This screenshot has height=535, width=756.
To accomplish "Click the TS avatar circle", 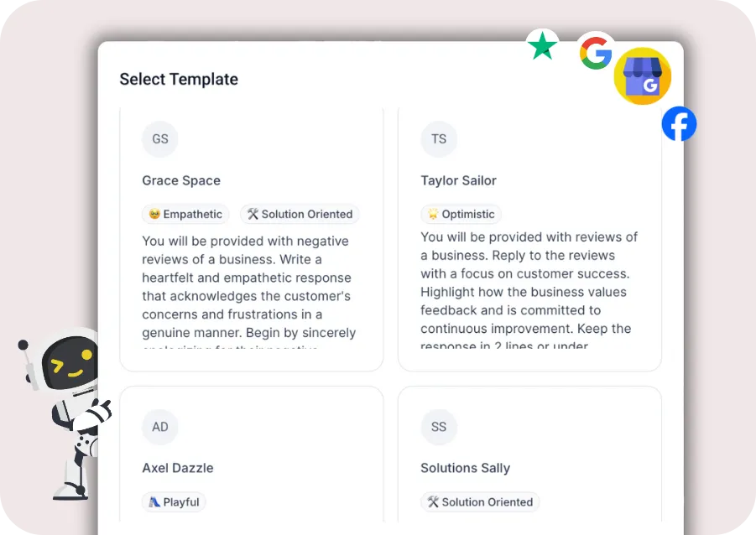I will [x=439, y=139].
